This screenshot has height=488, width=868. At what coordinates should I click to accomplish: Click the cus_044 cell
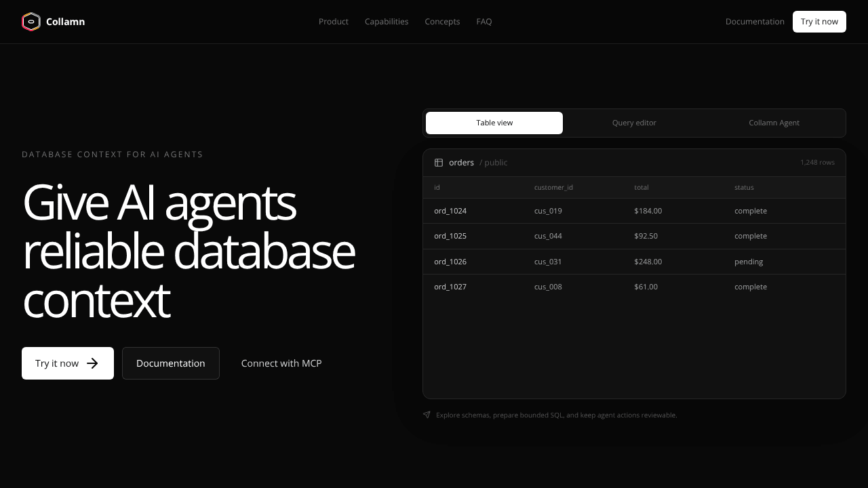tap(548, 236)
